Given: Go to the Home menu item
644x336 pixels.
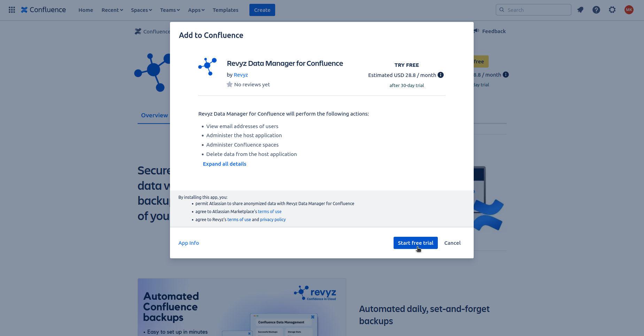Looking at the screenshot, I should pyautogui.click(x=86, y=10).
